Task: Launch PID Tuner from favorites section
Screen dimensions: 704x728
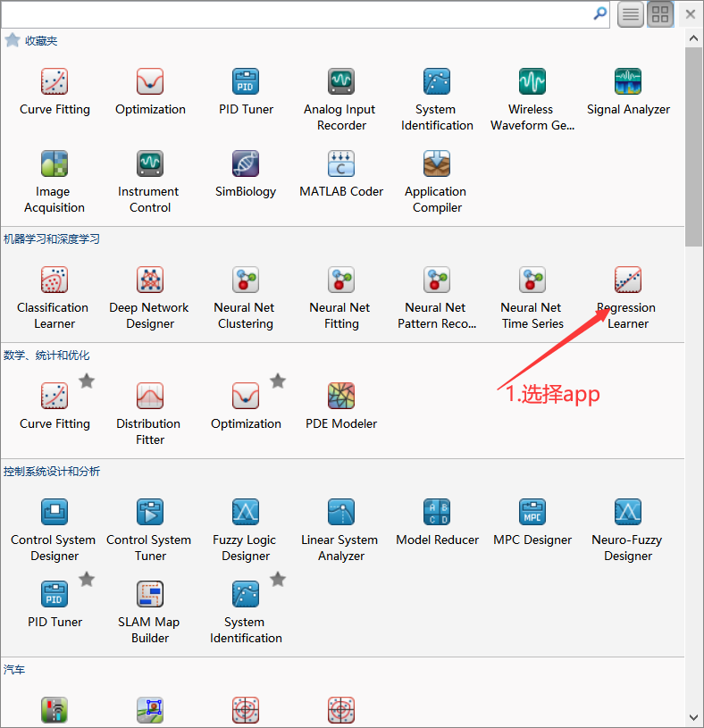Action: pos(246,92)
